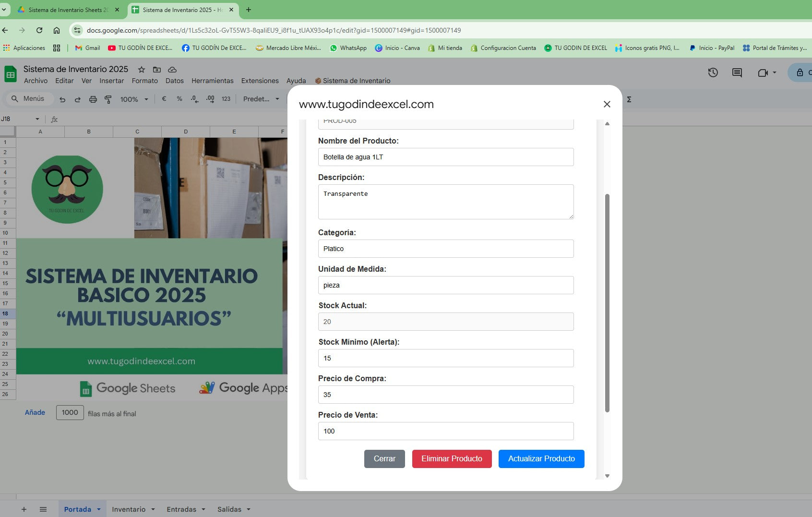Switch to the Inventario sheet tab

tap(129, 509)
